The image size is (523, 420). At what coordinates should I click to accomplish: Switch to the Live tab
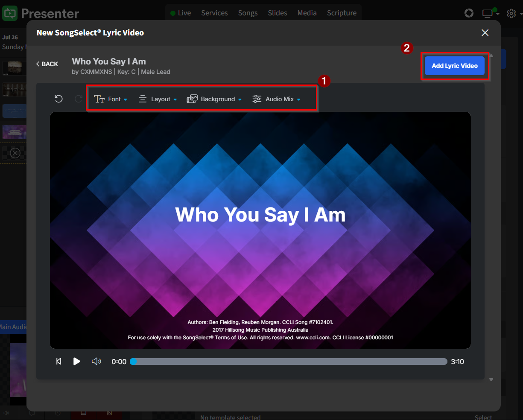click(181, 13)
